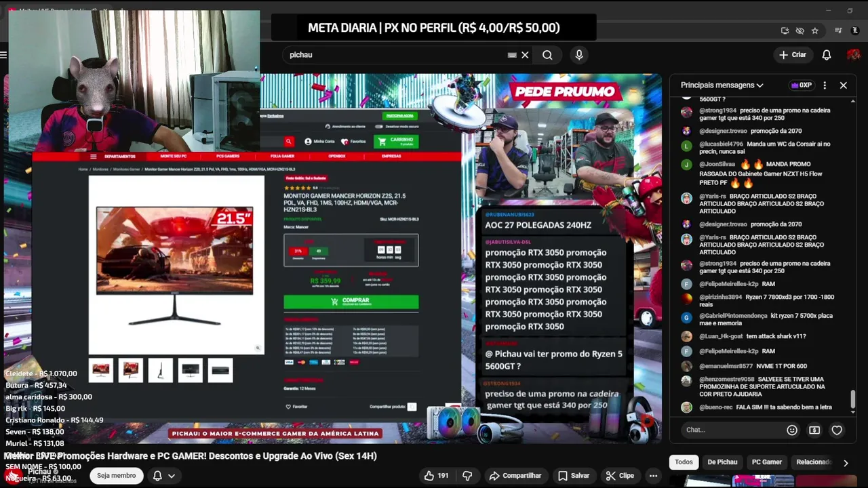Clear the search box with the X icon

[x=525, y=55]
